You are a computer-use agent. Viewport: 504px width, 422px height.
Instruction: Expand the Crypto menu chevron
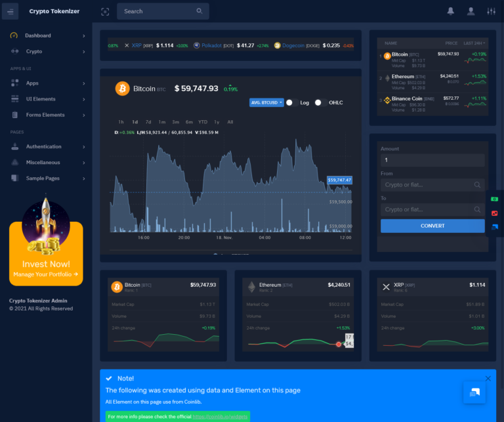(x=83, y=51)
